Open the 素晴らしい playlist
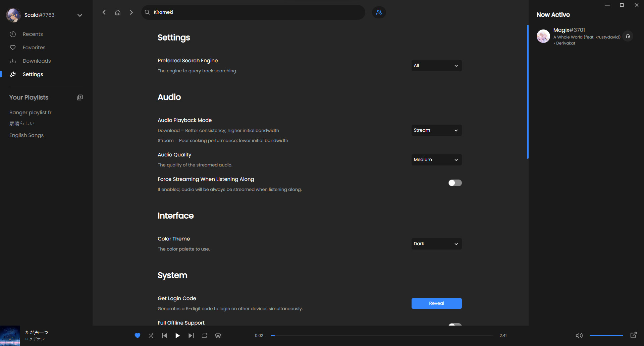This screenshot has width=644, height=346. 22,124
